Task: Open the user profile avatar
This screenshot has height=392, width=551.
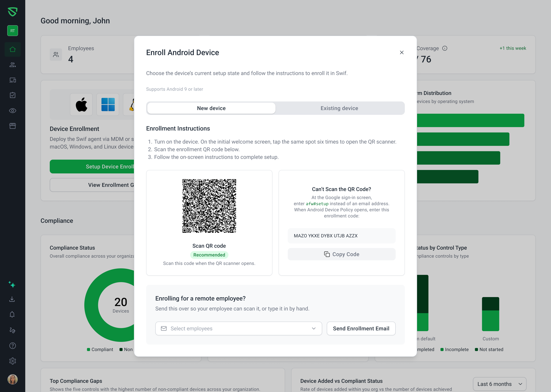Action: point(13,379)
